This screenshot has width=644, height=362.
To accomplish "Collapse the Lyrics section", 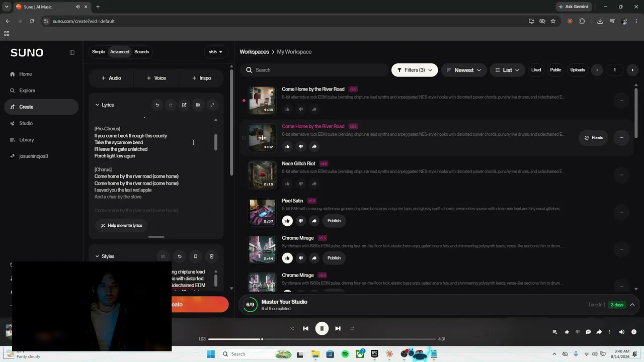I will (x=97, y=105).
